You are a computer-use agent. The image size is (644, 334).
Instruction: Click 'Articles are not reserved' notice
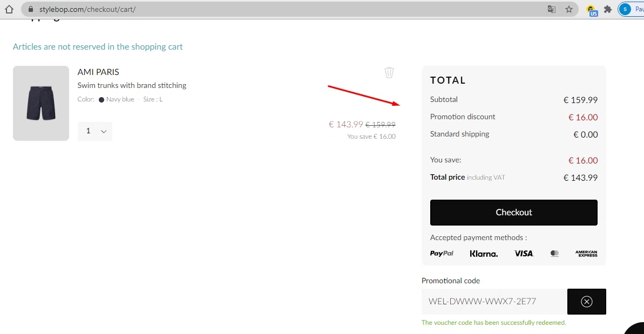98,47
